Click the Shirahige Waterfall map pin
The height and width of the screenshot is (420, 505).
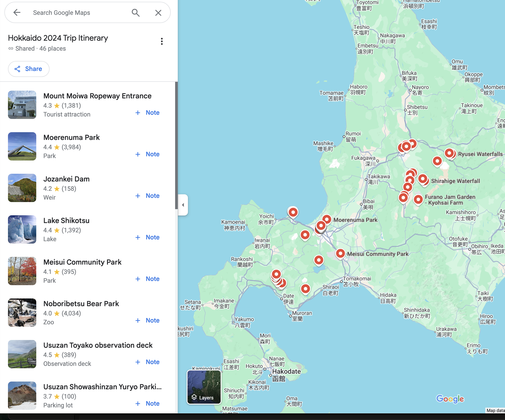point(423,179)
